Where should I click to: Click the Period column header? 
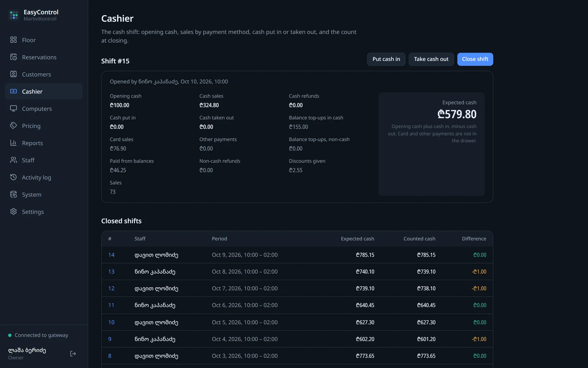[219, 239]
